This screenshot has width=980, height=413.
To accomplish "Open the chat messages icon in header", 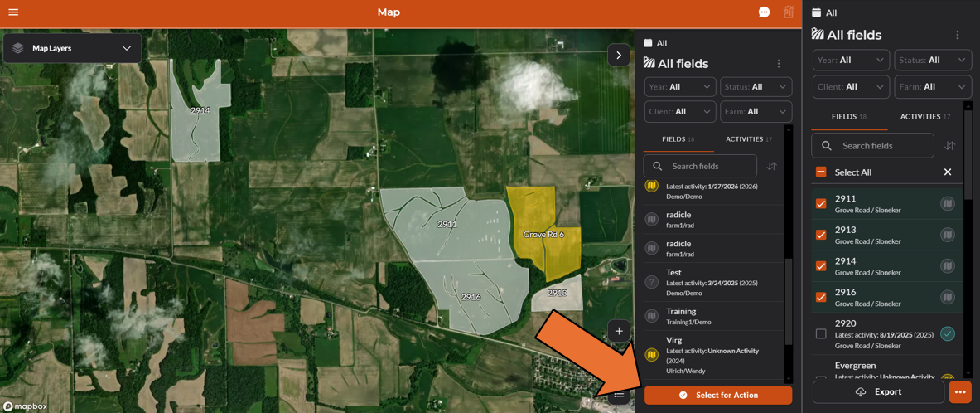I will click(764, 12).
